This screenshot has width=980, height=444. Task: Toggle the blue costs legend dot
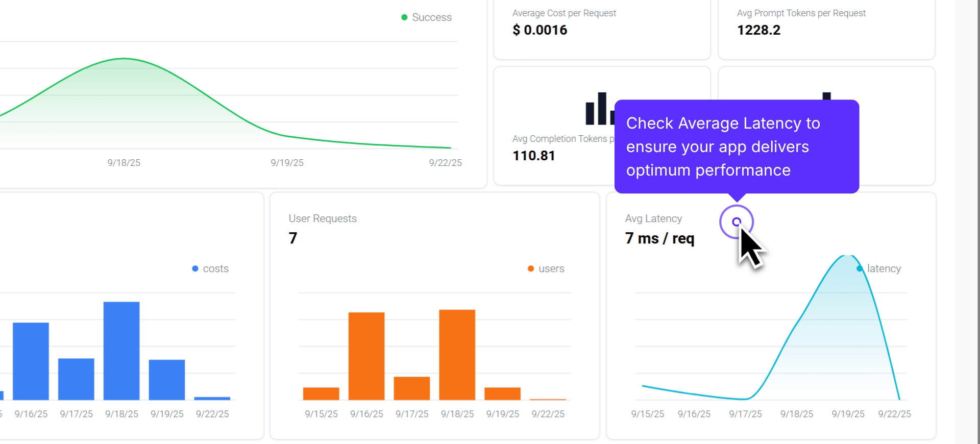tap(195, 268)
